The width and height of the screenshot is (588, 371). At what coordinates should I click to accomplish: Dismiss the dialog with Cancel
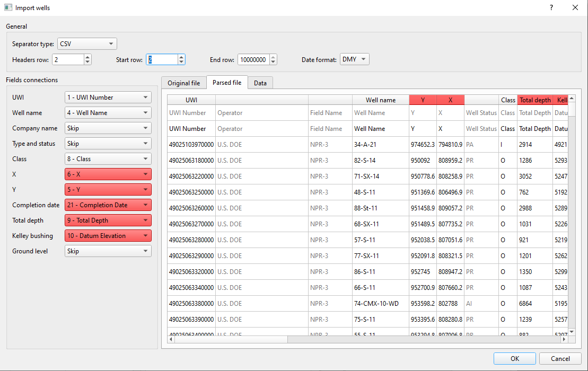pos(559,358)
